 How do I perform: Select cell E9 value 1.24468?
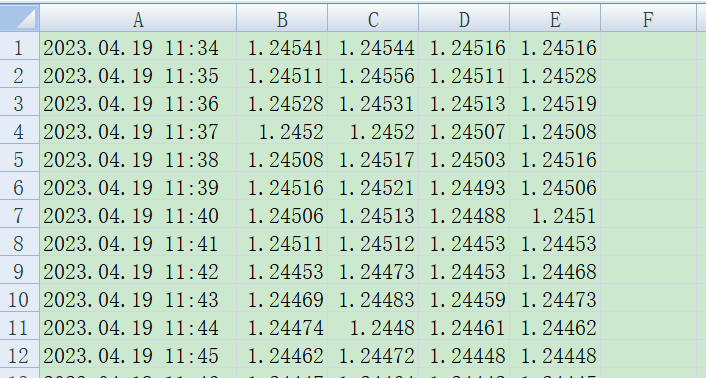(555, 270)
